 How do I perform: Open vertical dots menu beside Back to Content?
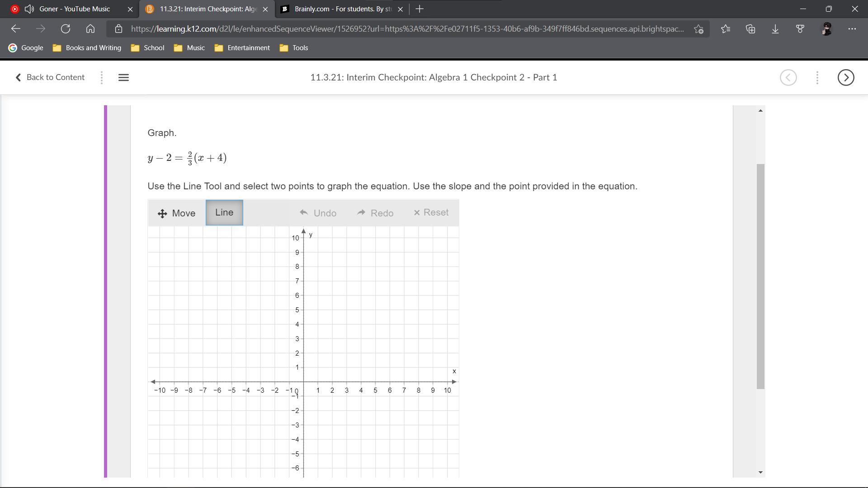(102, 77)
